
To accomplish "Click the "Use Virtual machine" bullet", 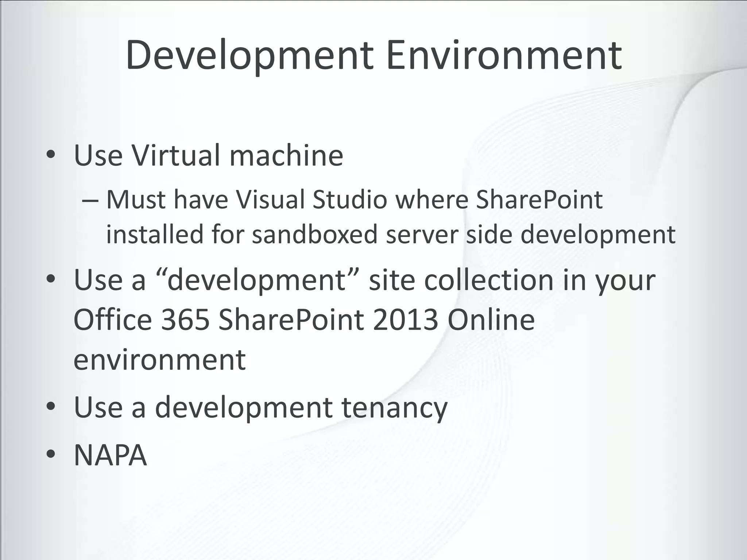I will tap(208, 155).
